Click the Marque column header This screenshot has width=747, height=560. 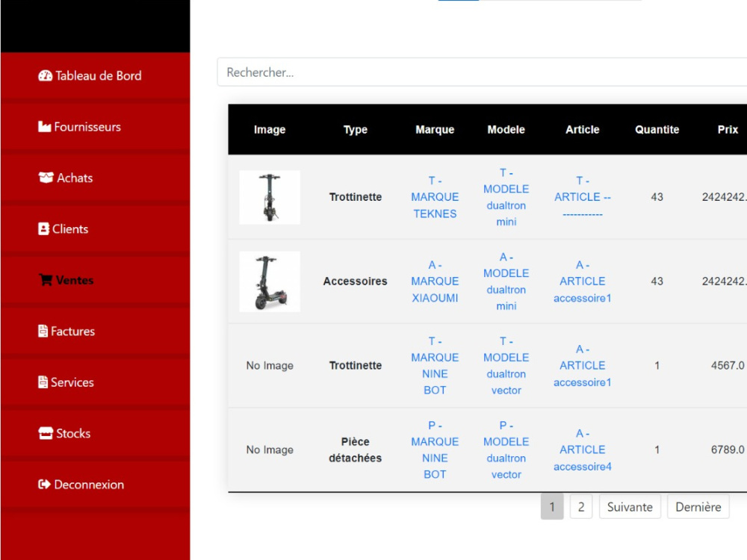435,129
